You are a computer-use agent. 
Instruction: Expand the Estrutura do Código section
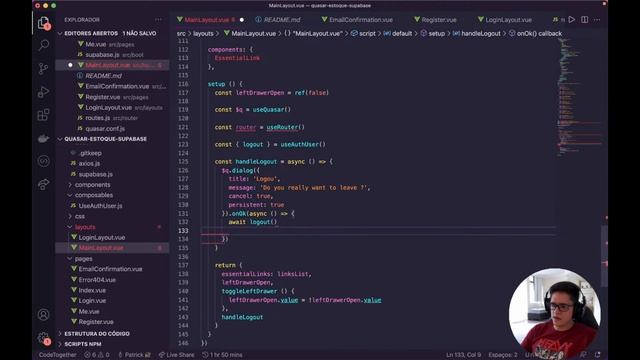[97, 333]
